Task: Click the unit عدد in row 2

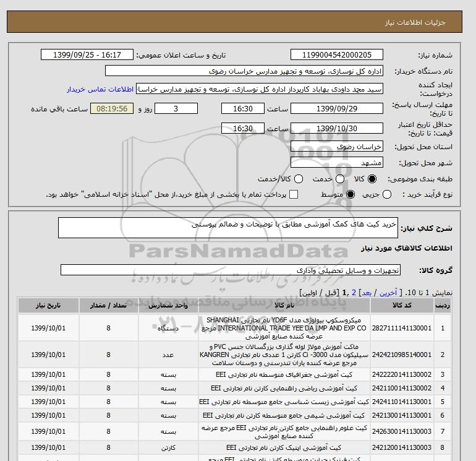Action: pos(168,355)
